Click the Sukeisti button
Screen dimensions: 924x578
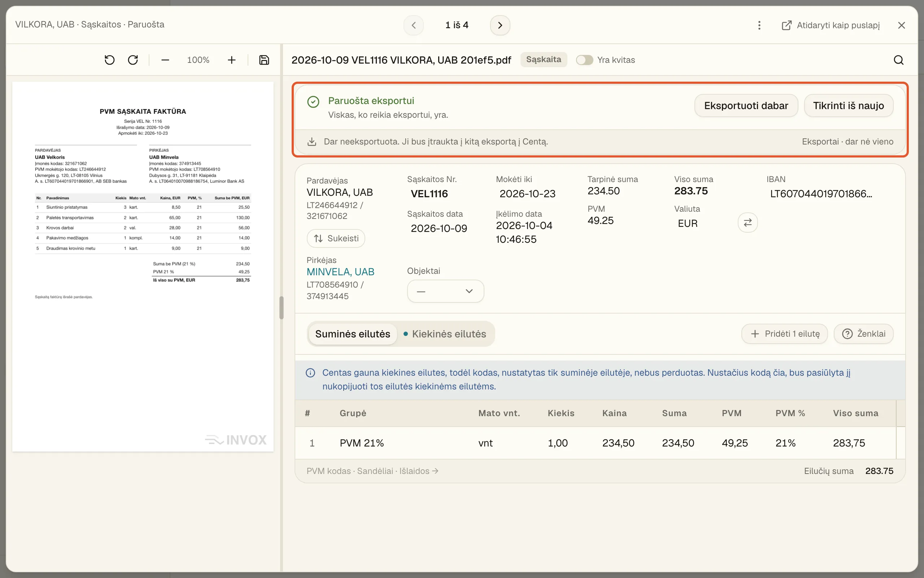[336, 238]
